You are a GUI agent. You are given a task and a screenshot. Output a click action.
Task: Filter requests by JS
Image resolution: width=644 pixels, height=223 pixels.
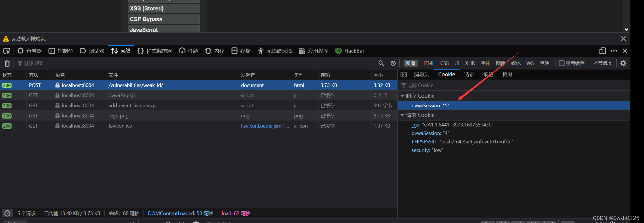457,63
